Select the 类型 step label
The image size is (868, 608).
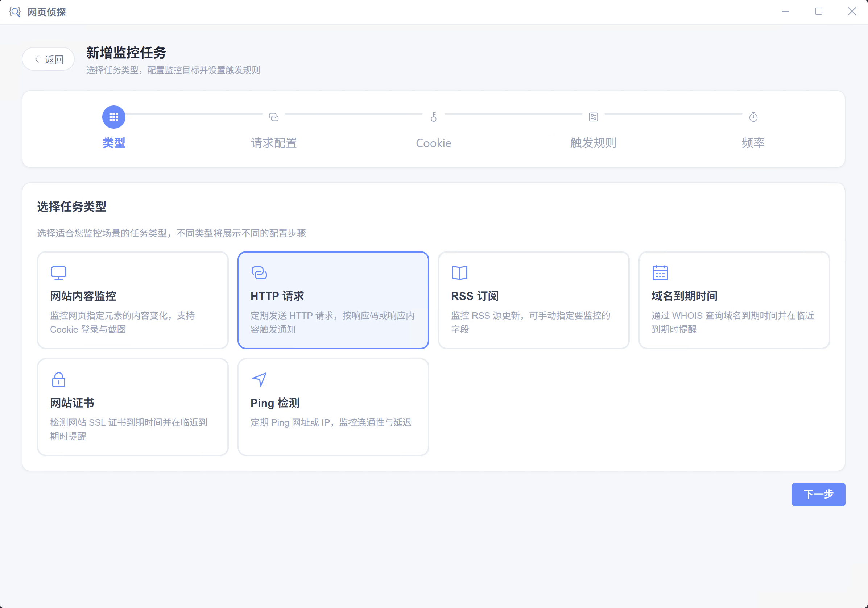coord(114,143)
